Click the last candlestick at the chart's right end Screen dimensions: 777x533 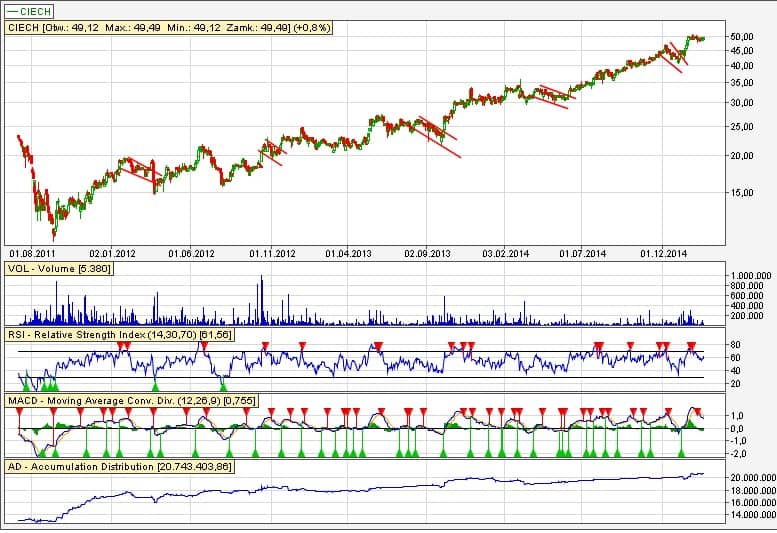coord(703,38)
